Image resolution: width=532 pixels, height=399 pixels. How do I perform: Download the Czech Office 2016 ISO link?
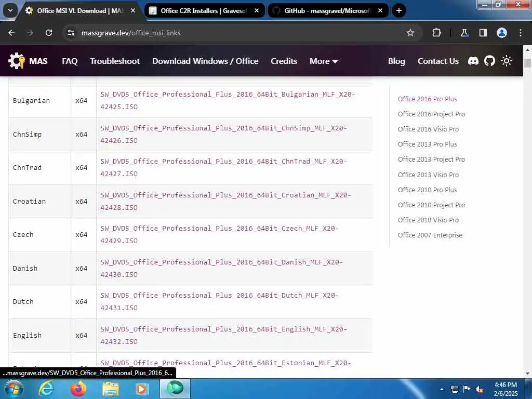click(x=219, y=234)
